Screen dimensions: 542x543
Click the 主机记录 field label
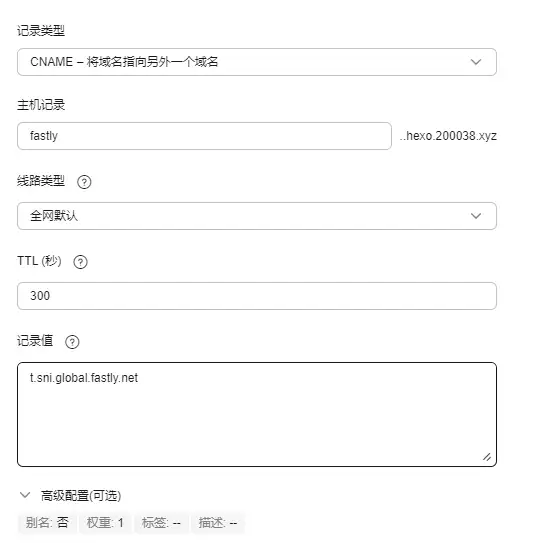[x=41, y=105]
